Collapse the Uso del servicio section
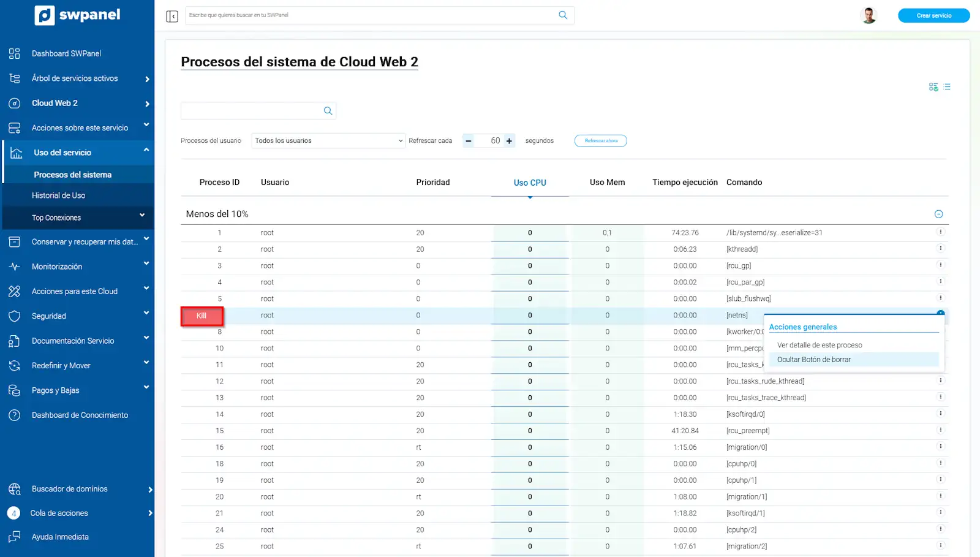 tap(146, 150)
